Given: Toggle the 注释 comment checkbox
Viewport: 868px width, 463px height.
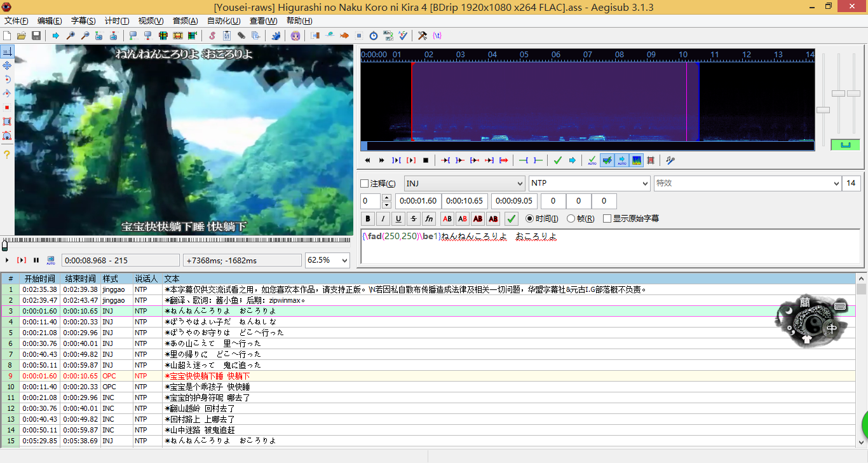Looking at the screenshot, I should 365,183.
